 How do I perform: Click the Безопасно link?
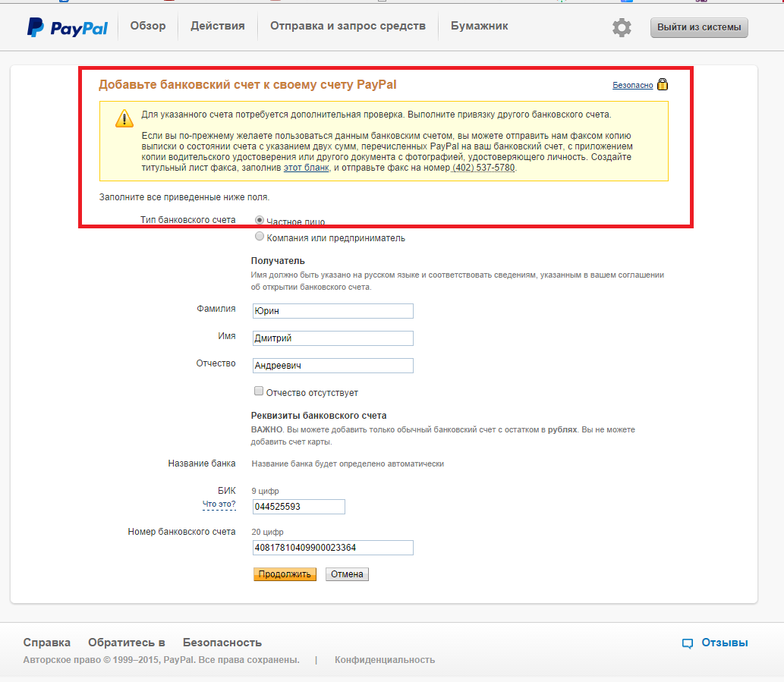(632, 85)
